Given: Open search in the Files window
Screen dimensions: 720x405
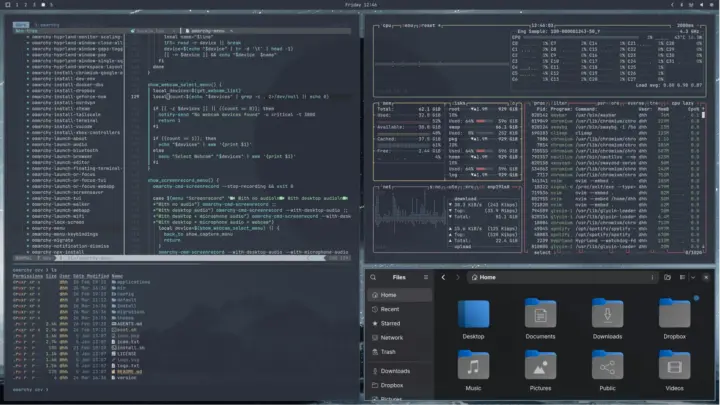Looking at the screenshot, I should [373, 277].
